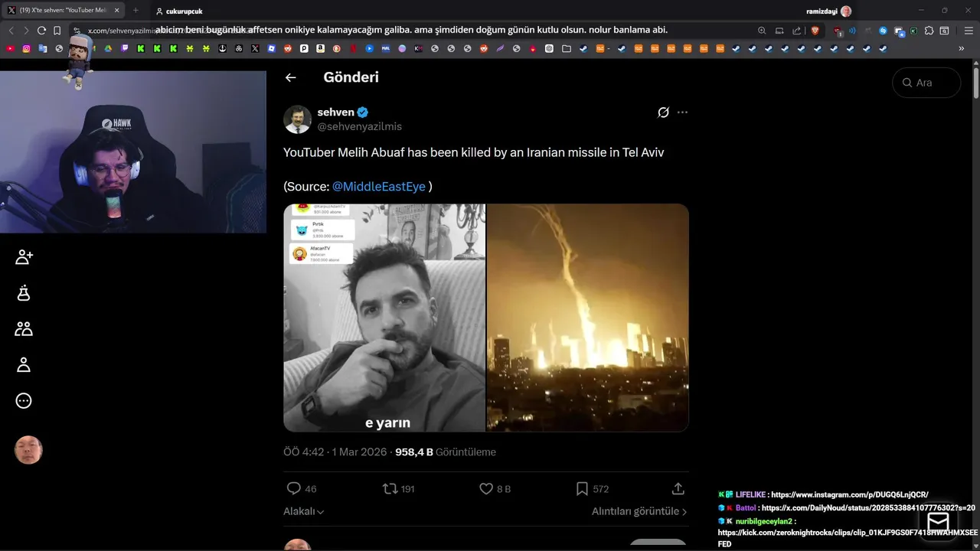Click the streamer webcam overlay
980x551 pixels.
133,152
